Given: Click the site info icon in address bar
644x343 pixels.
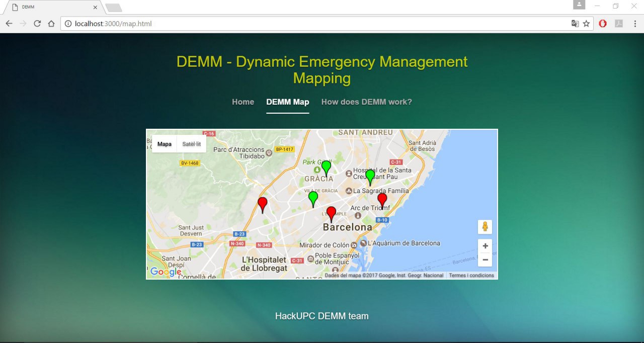Looking at the screenshot, I should (68, 24).
